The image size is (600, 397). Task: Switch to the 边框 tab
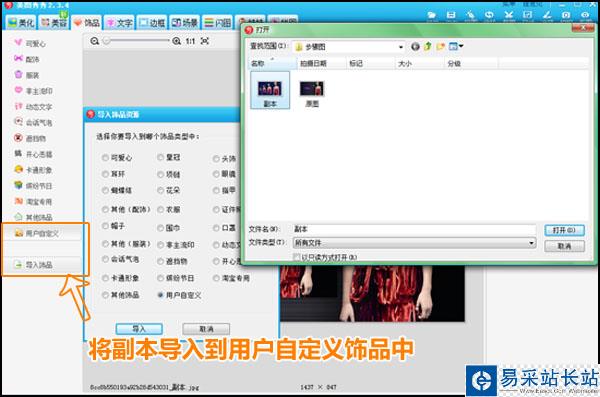tap(152, 23)
